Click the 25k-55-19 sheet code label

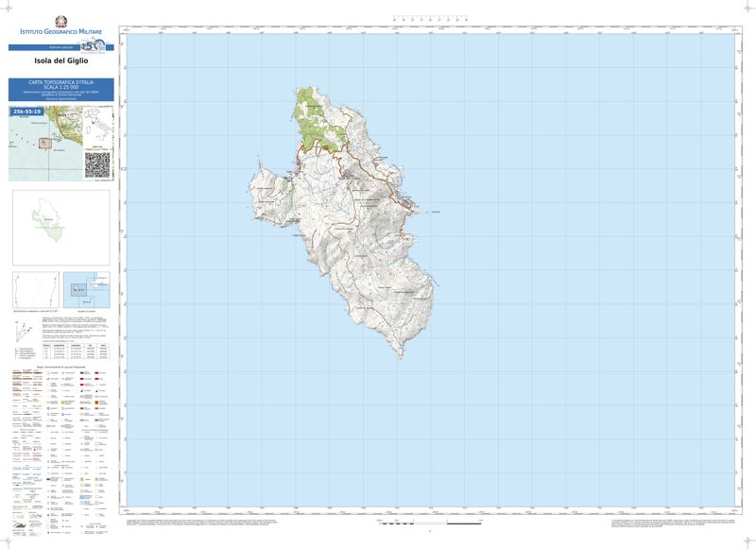27,112
